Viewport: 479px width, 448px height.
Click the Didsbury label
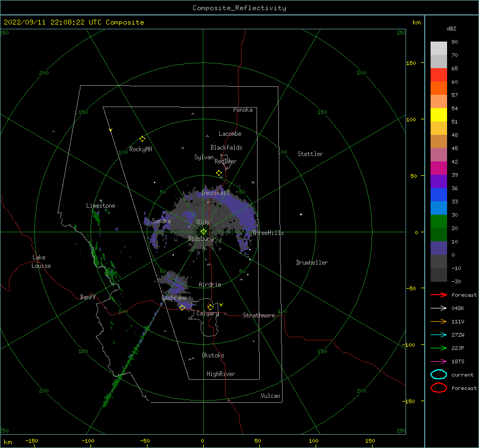(x=201, y=239)
